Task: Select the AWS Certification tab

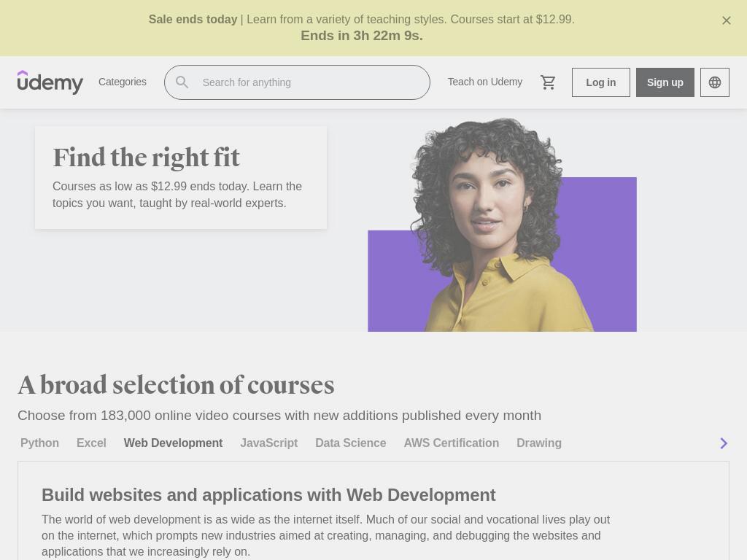Action: coord(452,443)
